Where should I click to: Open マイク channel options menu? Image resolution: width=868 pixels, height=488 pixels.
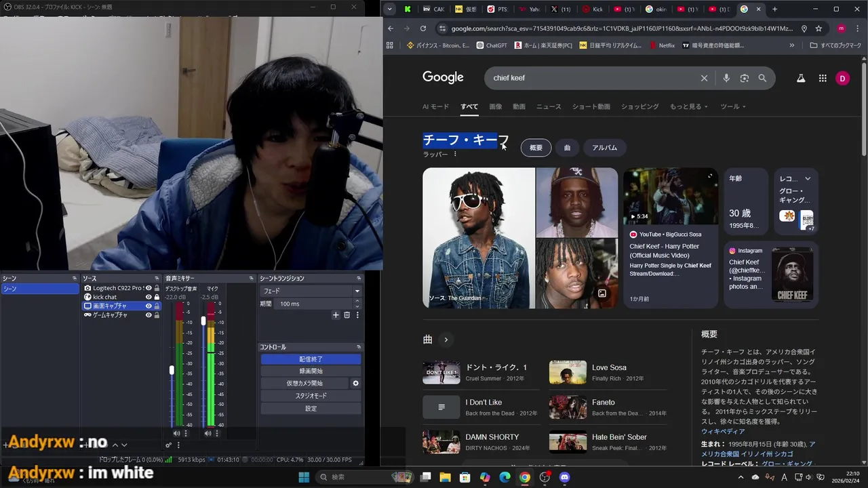coord(218,433)
